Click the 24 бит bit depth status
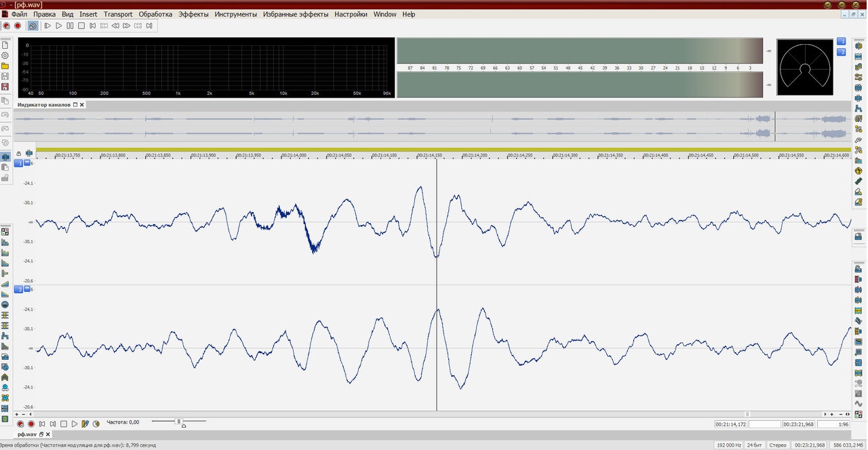Screen dimensions: 868x450 [x=754, y=445]
